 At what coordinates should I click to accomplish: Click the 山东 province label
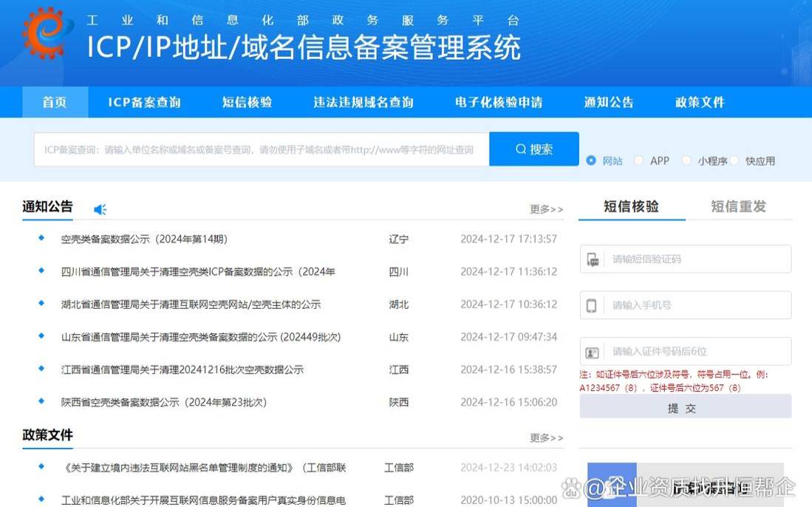point(399,337)
